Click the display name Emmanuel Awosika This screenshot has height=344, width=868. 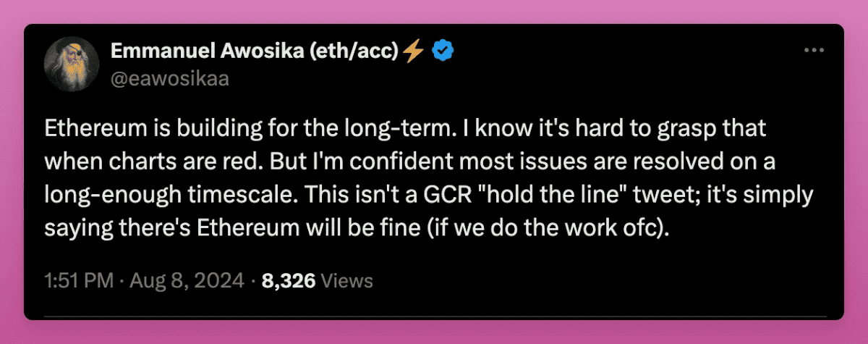point(205,51)
